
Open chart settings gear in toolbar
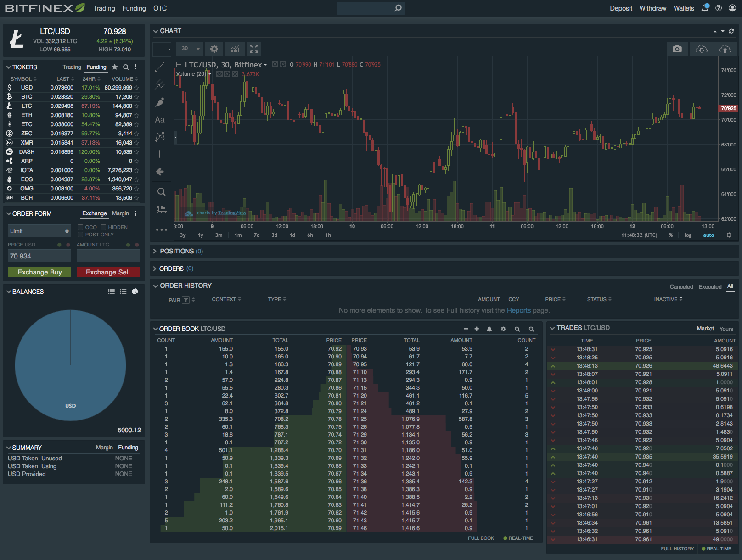[214, 49]
